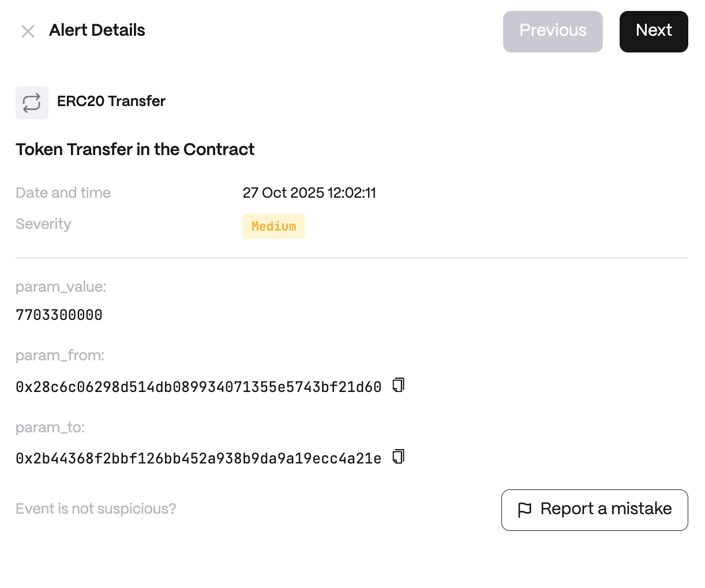
Task: Click the param_to address text
Action: click(x=198, y=458)
